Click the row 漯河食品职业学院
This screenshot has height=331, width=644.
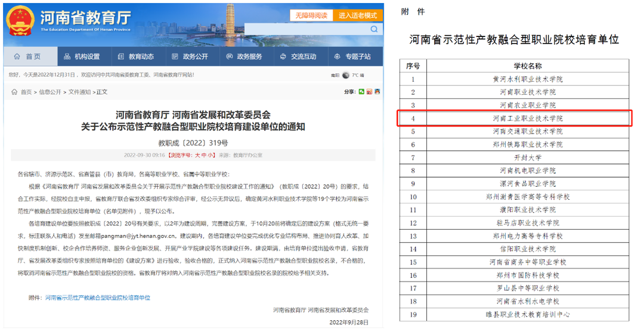point(514,184)
